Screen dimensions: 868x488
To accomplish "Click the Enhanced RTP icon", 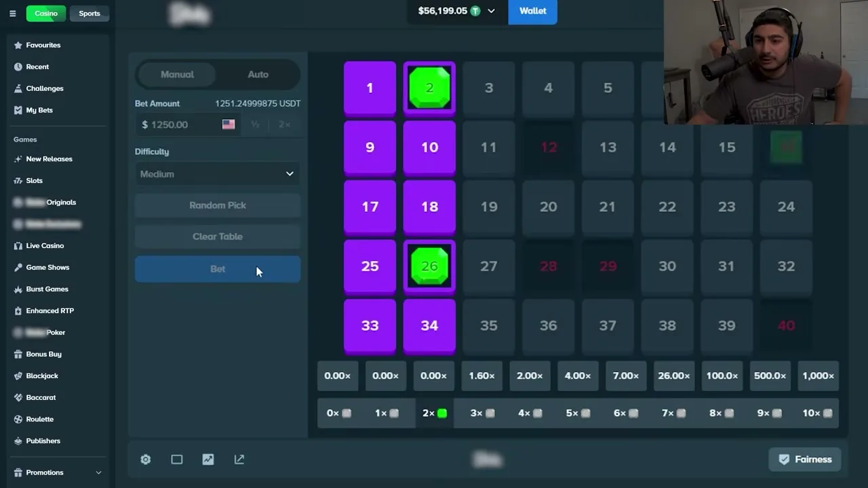I will pyautogui.click(x=18, y=311).
